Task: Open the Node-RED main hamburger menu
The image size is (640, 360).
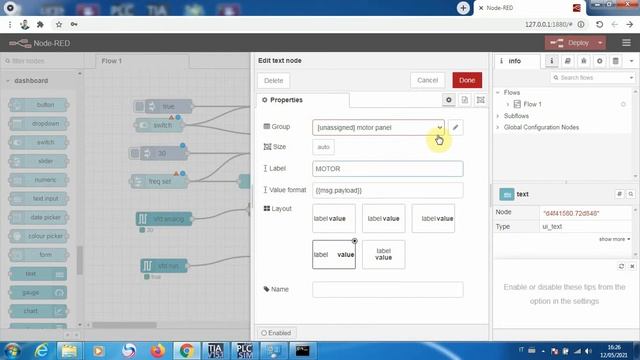Action: (626, 43)
